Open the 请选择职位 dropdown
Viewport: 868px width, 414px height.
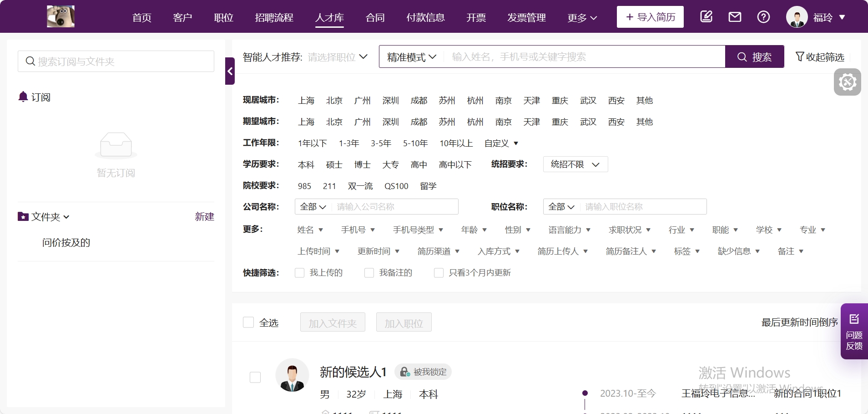click(x=338, y=57)
